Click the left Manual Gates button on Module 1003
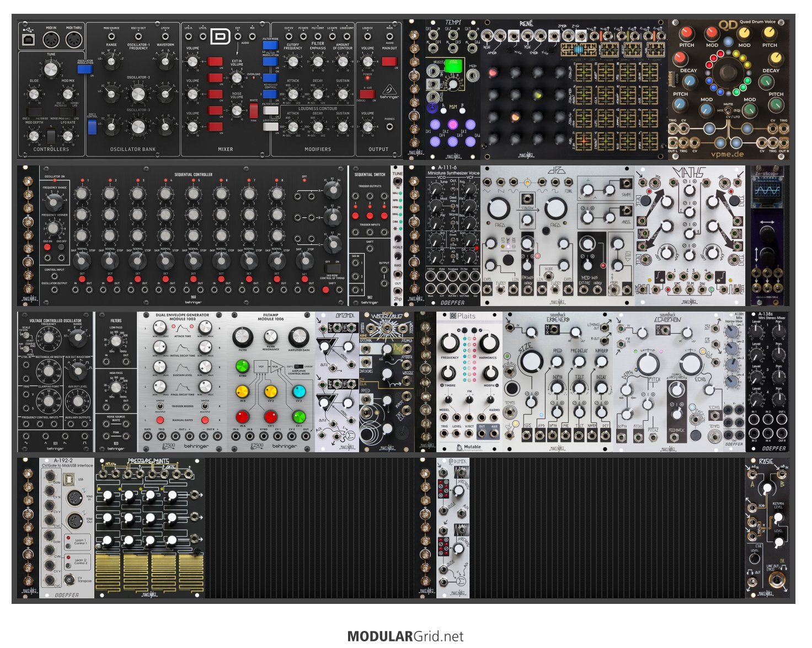 (160, 420)
